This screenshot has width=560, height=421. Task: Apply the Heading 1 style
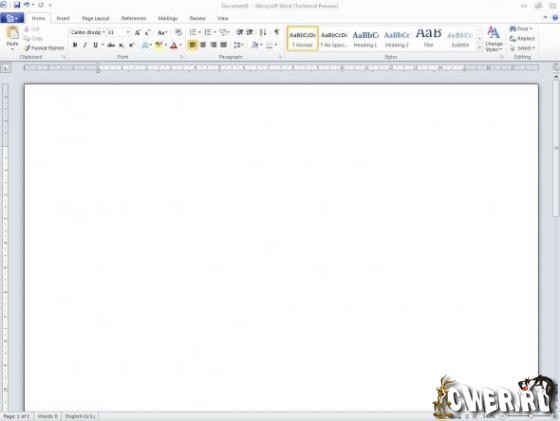365,39
